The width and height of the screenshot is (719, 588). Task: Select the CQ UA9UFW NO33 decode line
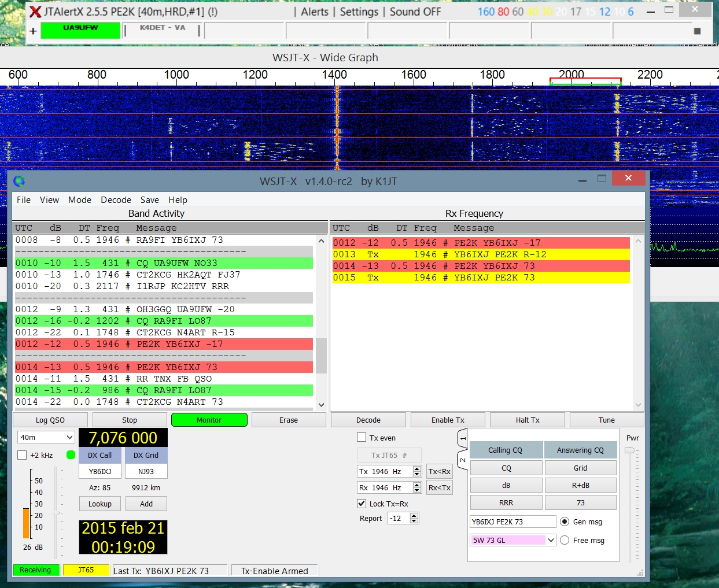(x=164, y=263)
